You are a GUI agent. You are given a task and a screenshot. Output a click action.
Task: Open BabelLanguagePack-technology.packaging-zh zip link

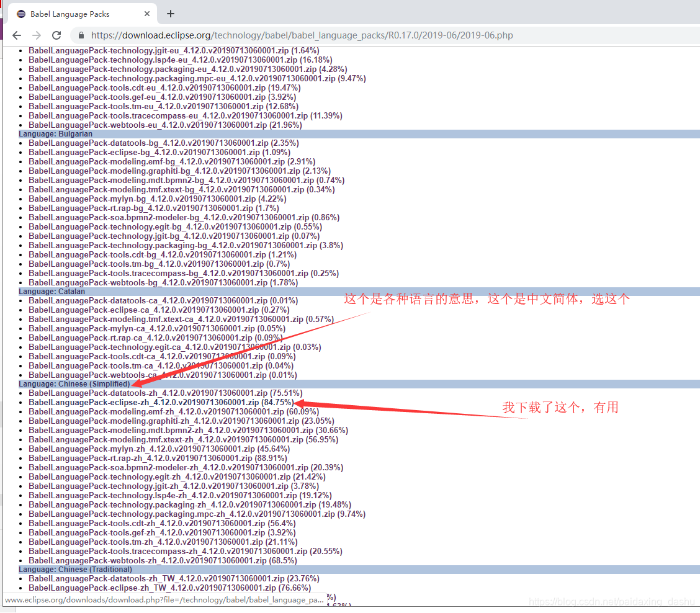pyautogui.click(x=190, y=504)
